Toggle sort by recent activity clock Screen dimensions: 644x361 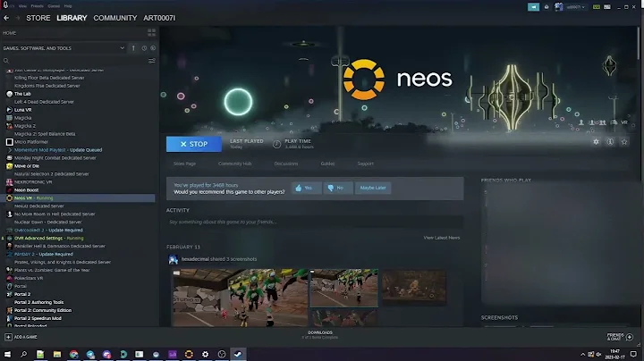144,48
